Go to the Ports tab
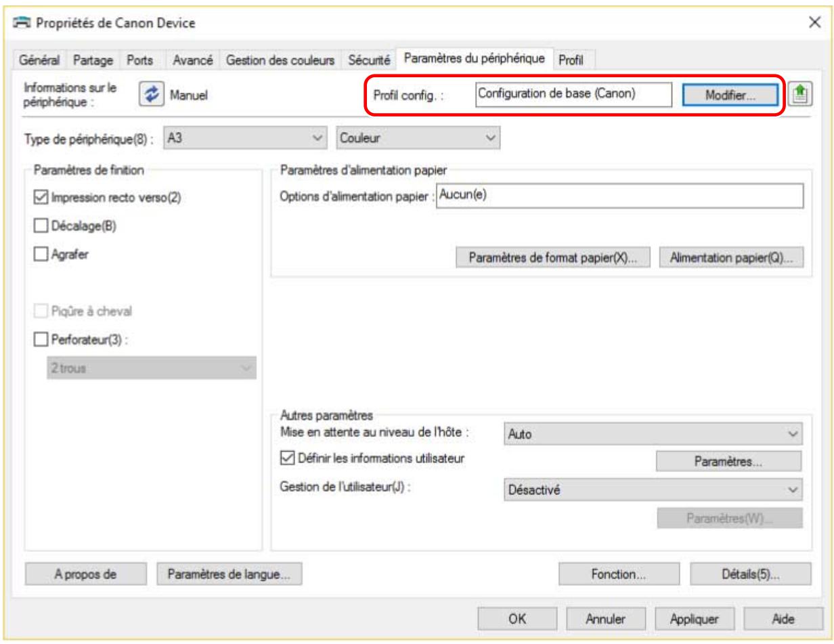The height and width of the screenshot is (644, 834). 141,60
